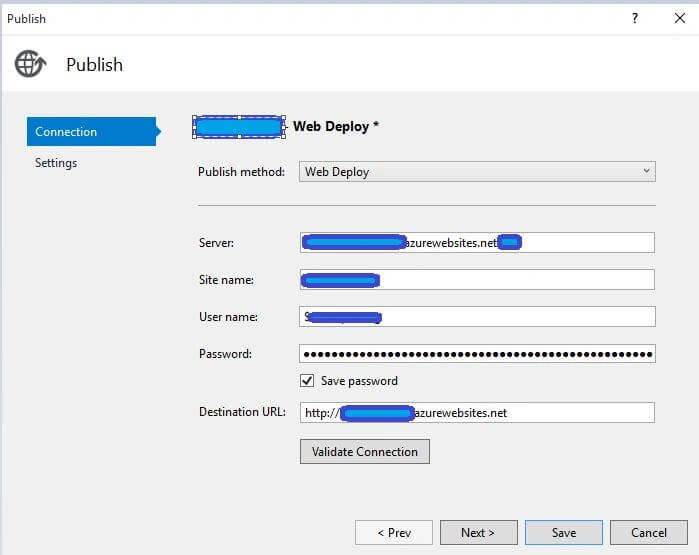This screenshot has width=699, height=555.
Task: Save the publish profile
Action: pyautogui.click(x=564, y=533)
